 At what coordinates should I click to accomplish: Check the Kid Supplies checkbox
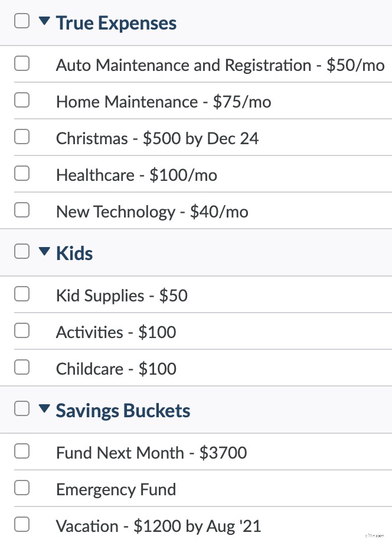[x=21, y=294]
